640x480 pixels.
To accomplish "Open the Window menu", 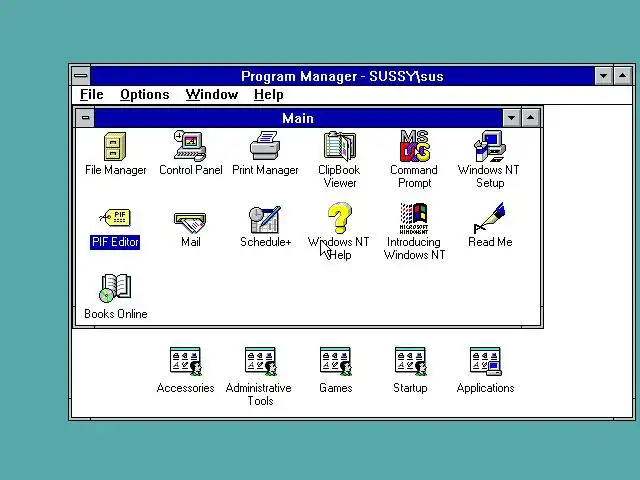I will (211, 95).
